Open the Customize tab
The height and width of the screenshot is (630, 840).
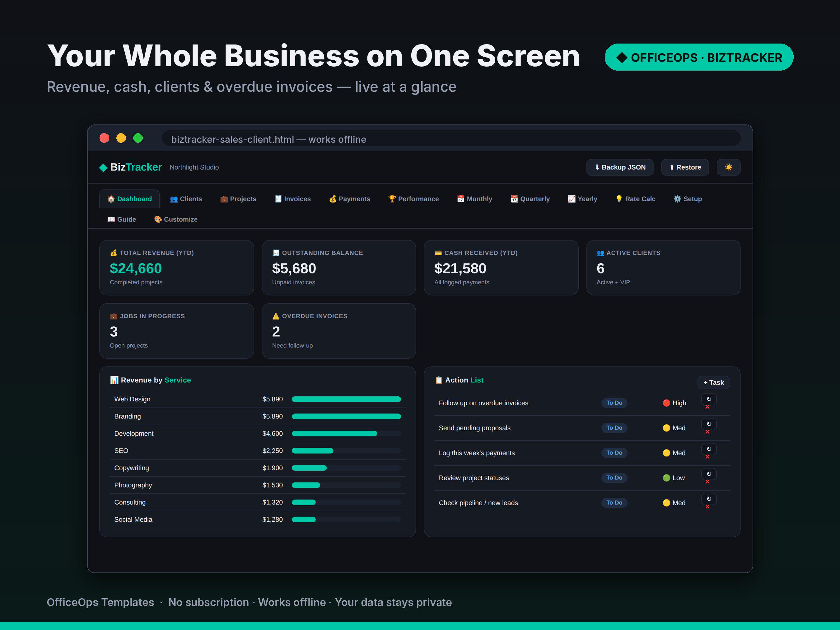point(175,219)
